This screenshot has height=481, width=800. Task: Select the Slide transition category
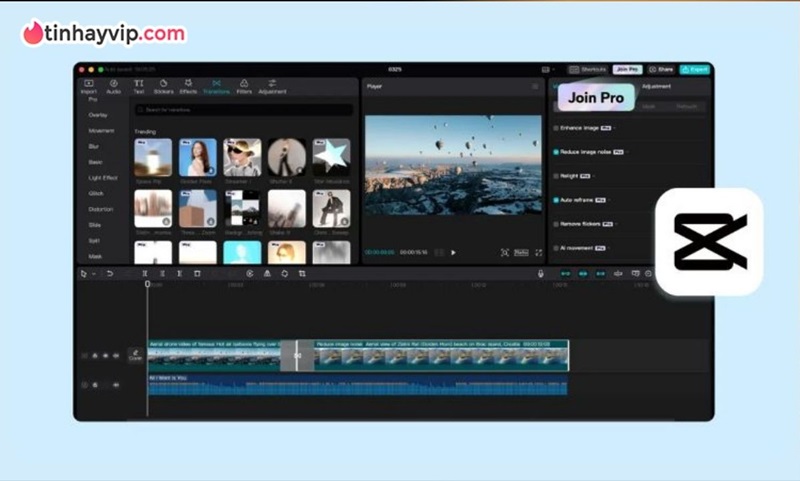[94, 225]
